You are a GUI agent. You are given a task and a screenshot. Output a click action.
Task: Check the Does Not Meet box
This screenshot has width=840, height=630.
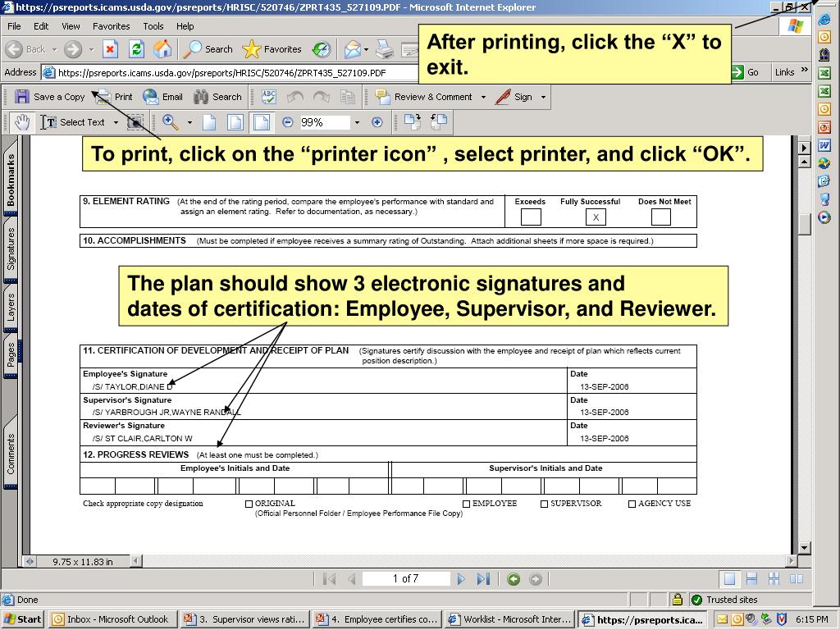(x=660, y=217)
